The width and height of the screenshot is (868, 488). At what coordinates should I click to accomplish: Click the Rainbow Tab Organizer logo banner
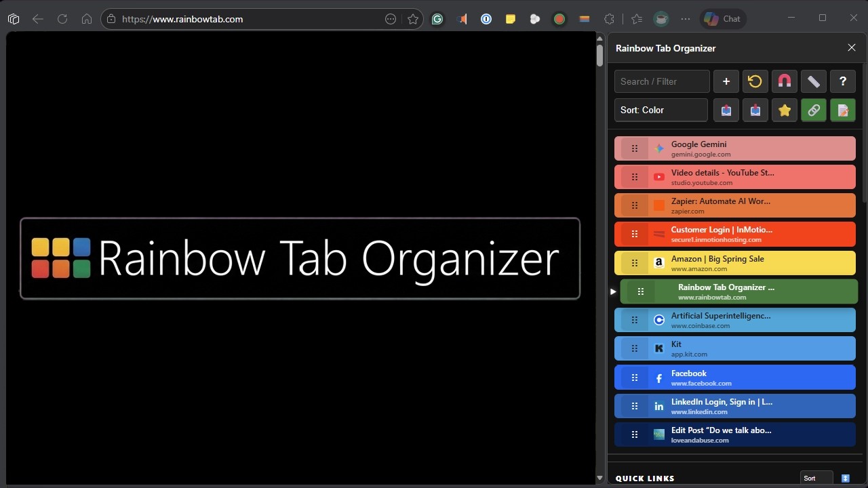(300, 258)
